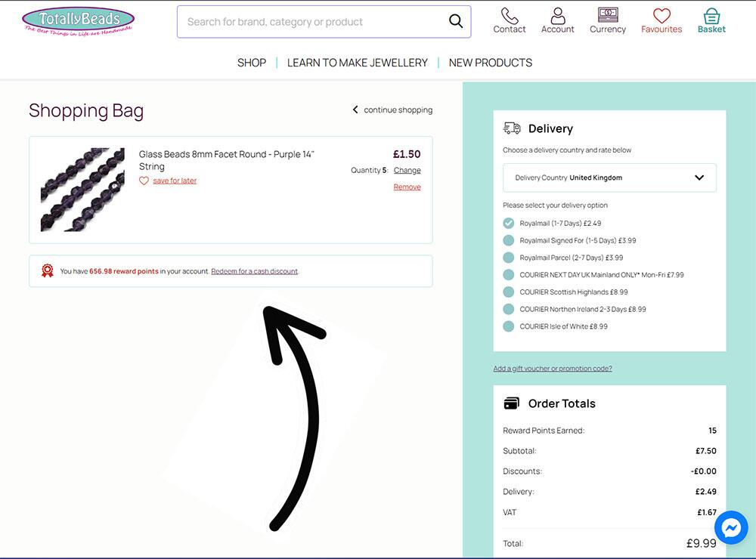Open the purple beads product thumbnail

coord(82,190)
